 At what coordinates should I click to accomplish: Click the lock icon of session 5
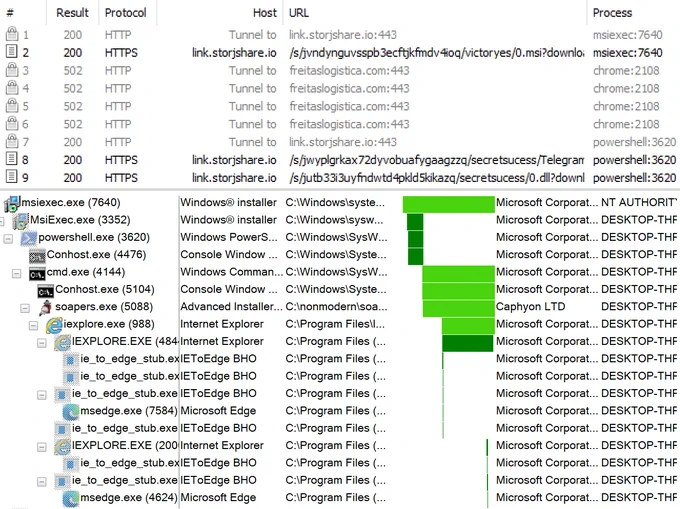click(x=12, y=105)
